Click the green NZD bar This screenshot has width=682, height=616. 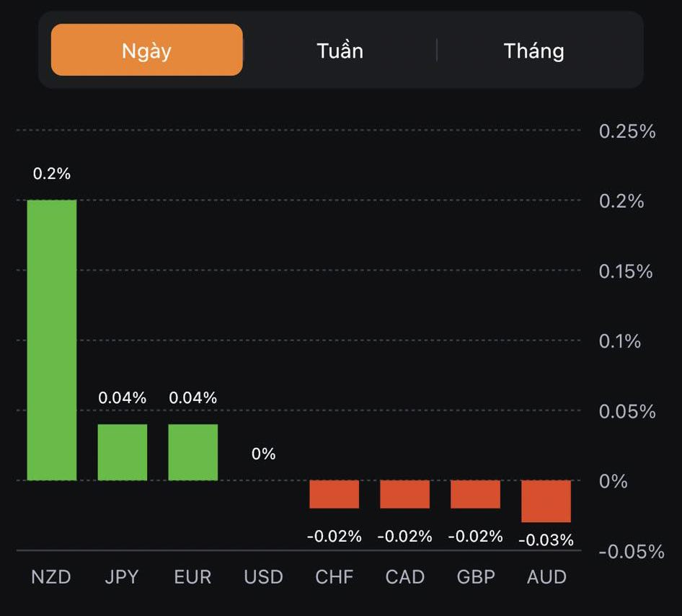point(52,339)
